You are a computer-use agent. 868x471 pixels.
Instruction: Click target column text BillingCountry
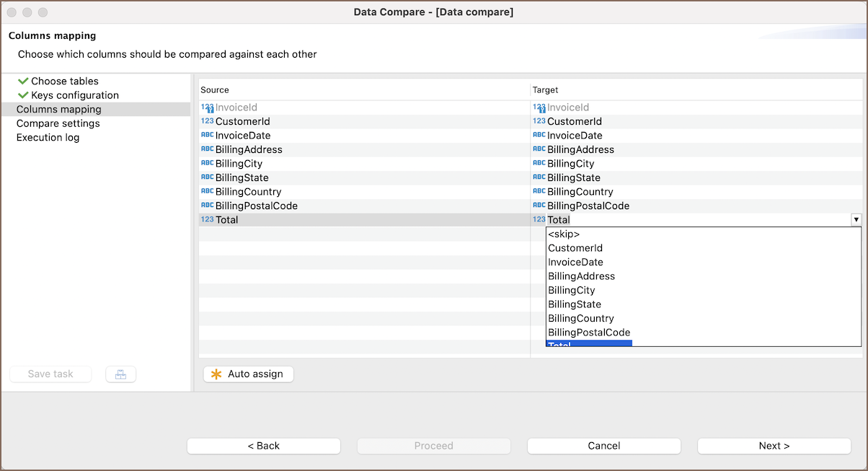(580, 192)
